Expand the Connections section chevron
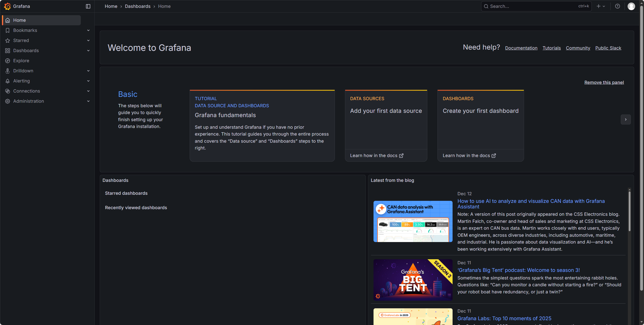 (x=88, y=91)
